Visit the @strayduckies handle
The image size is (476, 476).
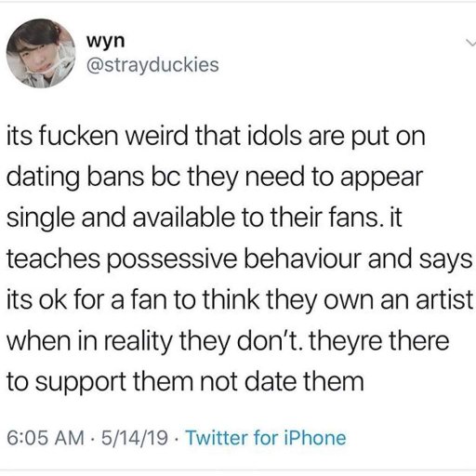coord(153,65)
